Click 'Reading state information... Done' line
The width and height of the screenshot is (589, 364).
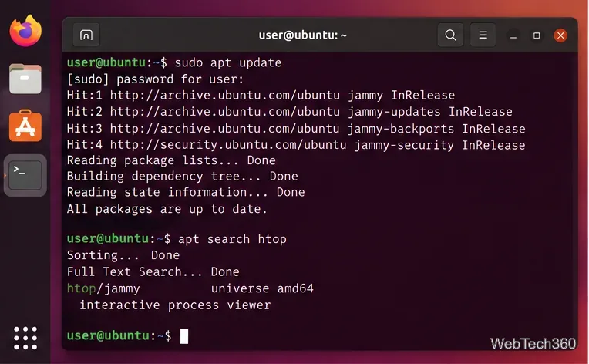(x=186, y=192)
